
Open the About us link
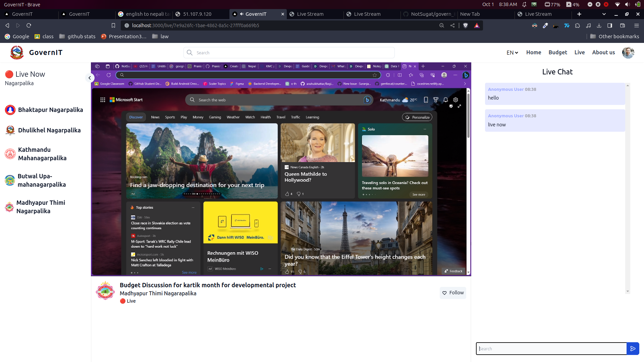[603, 52]
